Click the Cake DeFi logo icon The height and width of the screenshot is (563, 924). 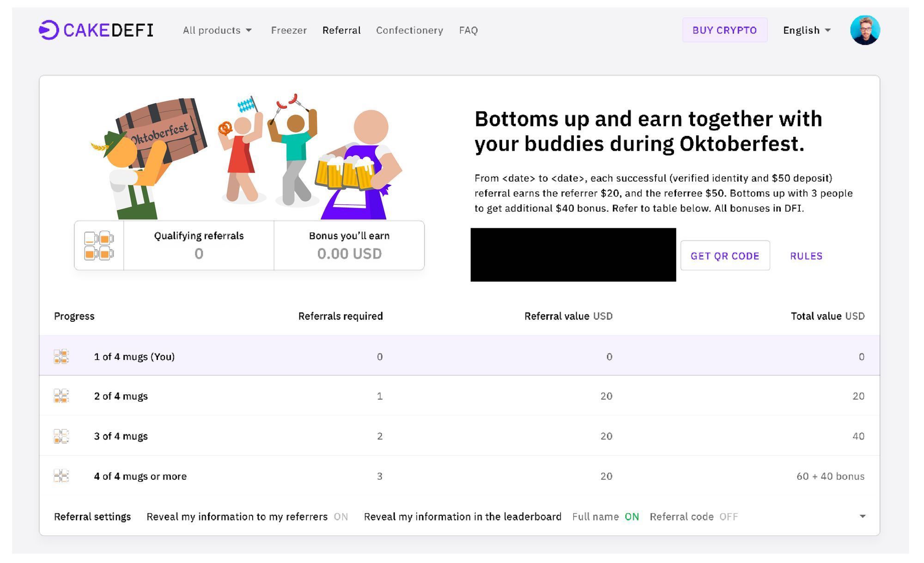click(49, 30)
